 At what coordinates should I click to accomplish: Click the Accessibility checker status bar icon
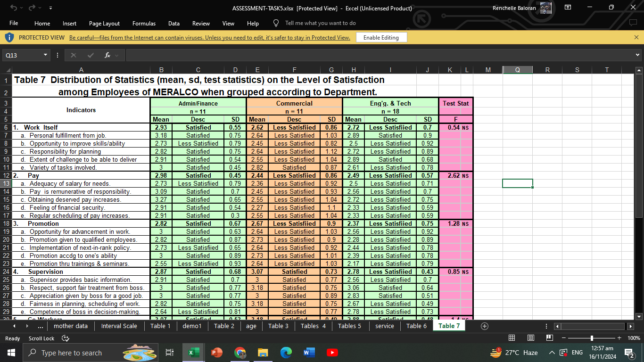click(x=66, y=338)
